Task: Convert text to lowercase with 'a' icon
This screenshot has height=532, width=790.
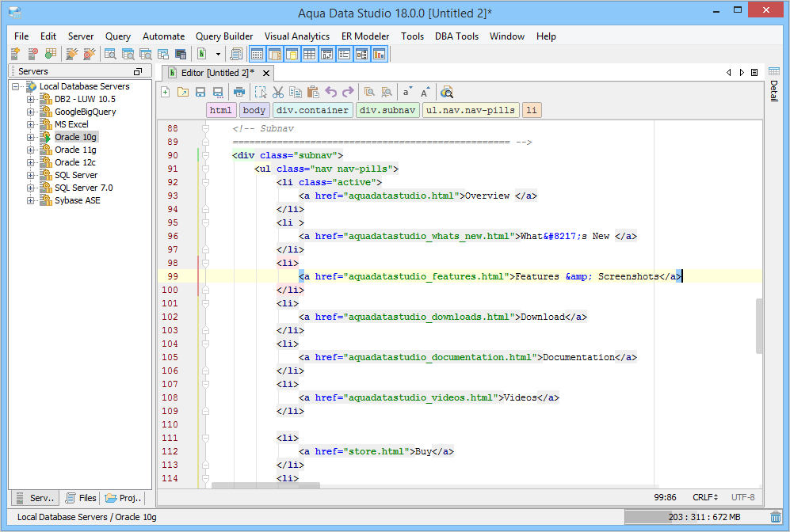Action: pos(407,92)
